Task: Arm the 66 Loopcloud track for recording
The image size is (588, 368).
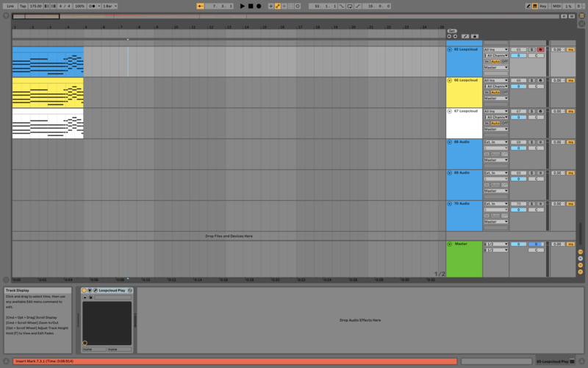Action: pos(540,80)
